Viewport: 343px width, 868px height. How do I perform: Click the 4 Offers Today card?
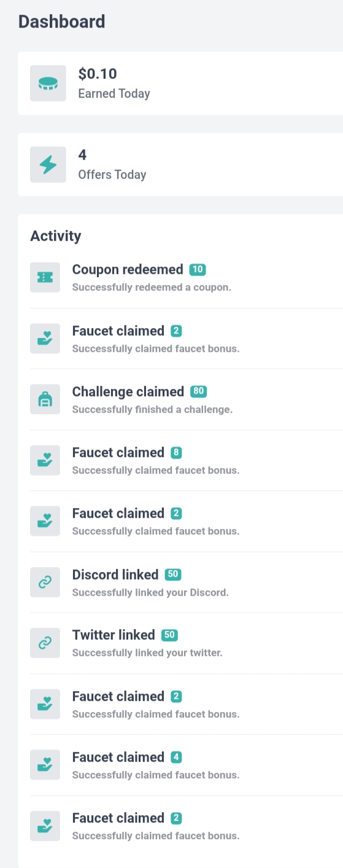180,165
